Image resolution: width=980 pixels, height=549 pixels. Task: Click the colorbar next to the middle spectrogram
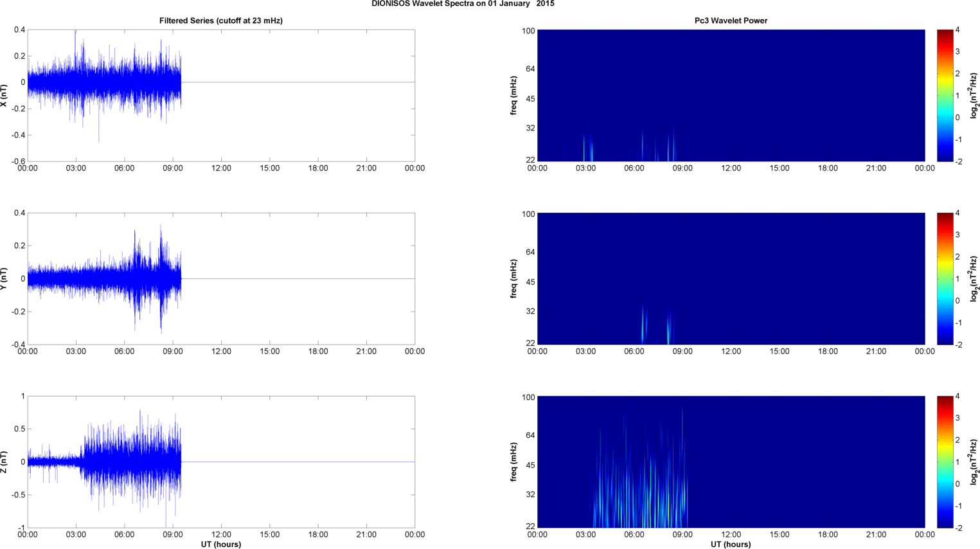click(945, 279)
